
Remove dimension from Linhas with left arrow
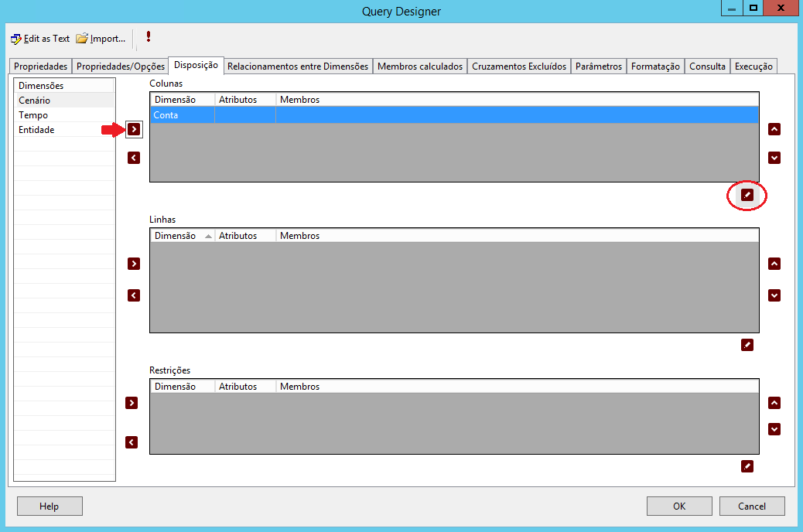click(x=134, y=295)
